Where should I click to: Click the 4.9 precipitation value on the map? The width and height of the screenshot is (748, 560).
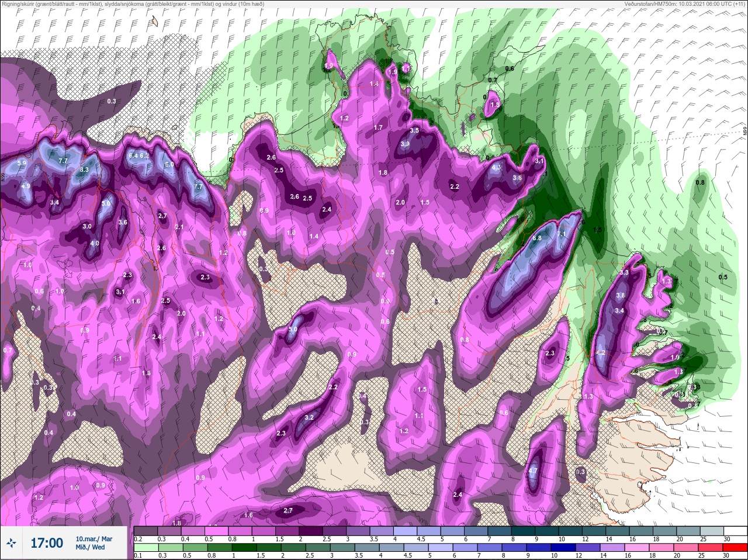pos(26,186)
